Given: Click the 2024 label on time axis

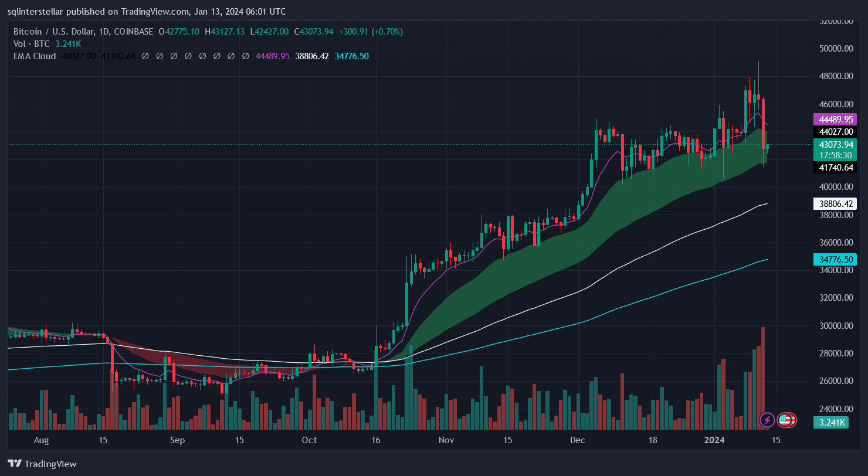Looking at the screenshot, I should click(x=715, y=440).
